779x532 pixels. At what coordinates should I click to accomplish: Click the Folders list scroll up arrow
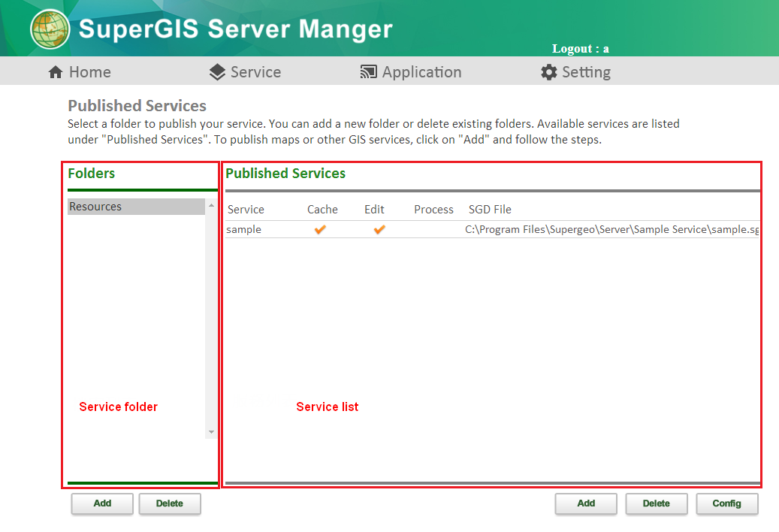[211, 205]
